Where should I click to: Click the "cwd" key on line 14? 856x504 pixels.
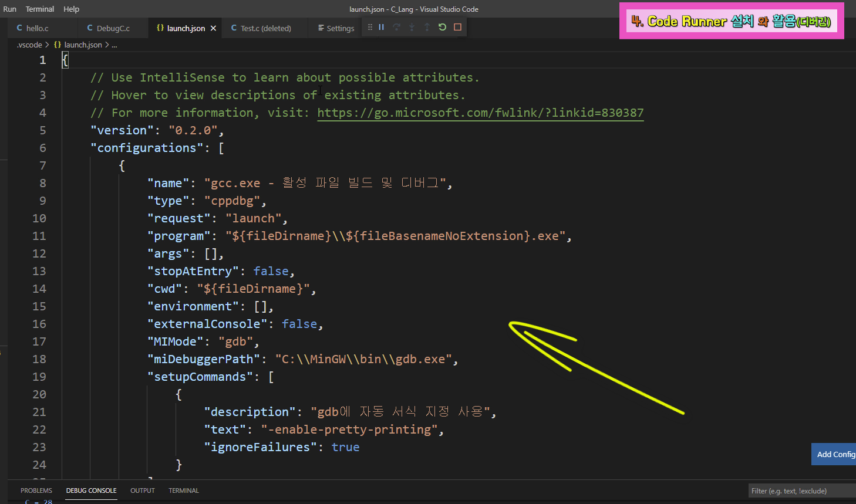(x=165, y=289)
